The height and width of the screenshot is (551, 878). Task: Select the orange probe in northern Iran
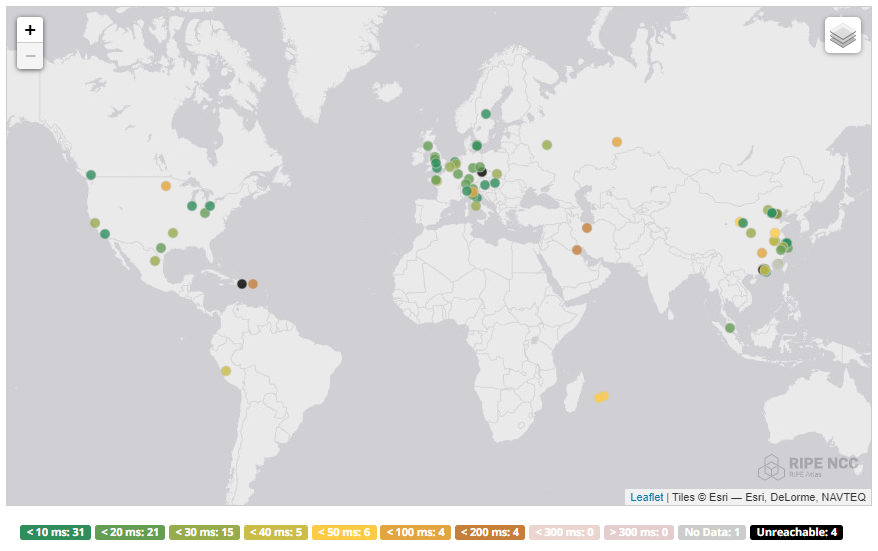587,228
